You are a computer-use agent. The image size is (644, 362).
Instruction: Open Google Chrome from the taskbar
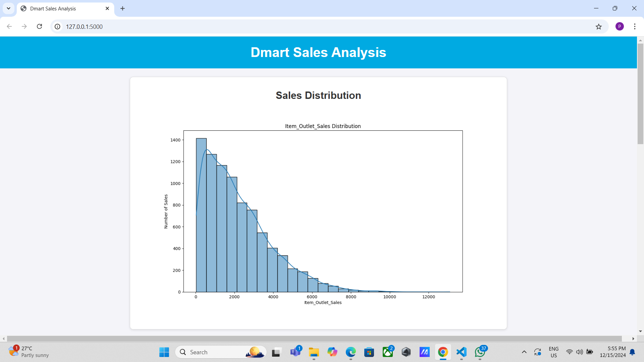click(x=443, y=352)
